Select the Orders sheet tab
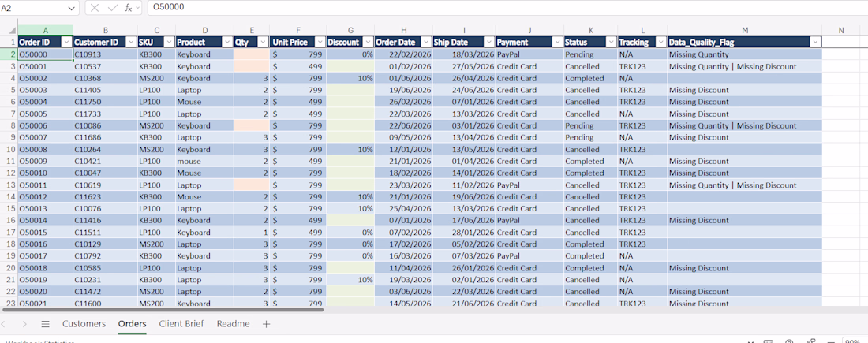Screen dimensions: 868x343 tap(133, 324)
